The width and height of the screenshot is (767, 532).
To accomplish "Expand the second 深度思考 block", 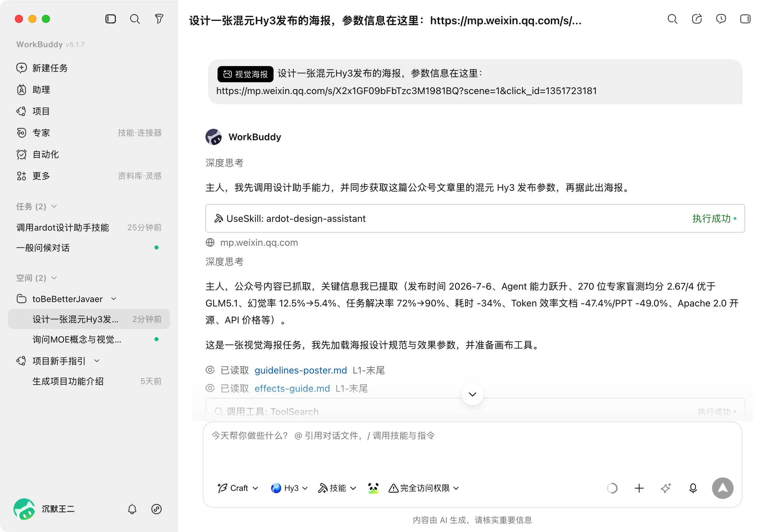I will tap(225, 262).
